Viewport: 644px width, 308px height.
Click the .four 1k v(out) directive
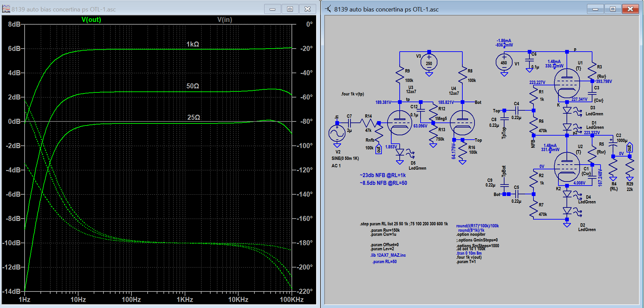(x=469, y=257)
